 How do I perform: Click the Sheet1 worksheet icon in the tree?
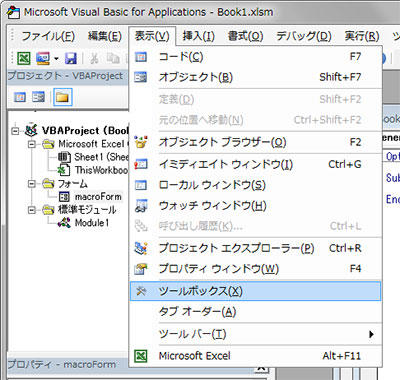click(64, 157)
